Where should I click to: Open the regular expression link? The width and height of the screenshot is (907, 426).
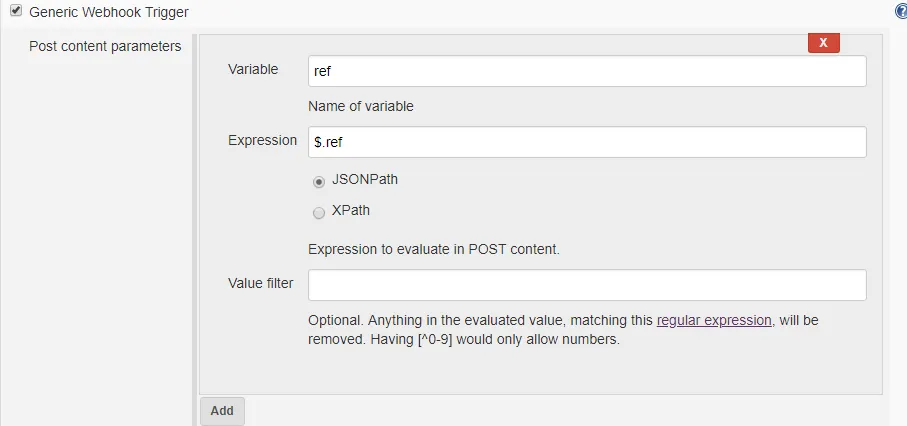714,321
